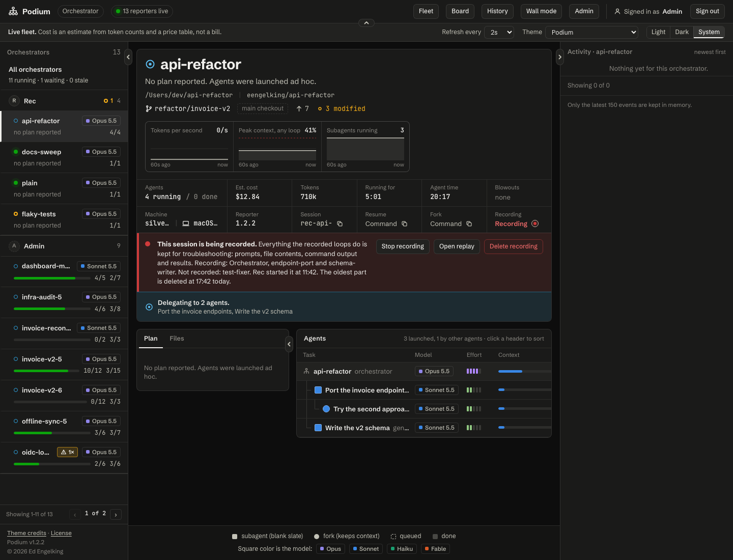Open the Refresh every 2s dropdown
Screen dimensions: 733x560
[499, 32]
